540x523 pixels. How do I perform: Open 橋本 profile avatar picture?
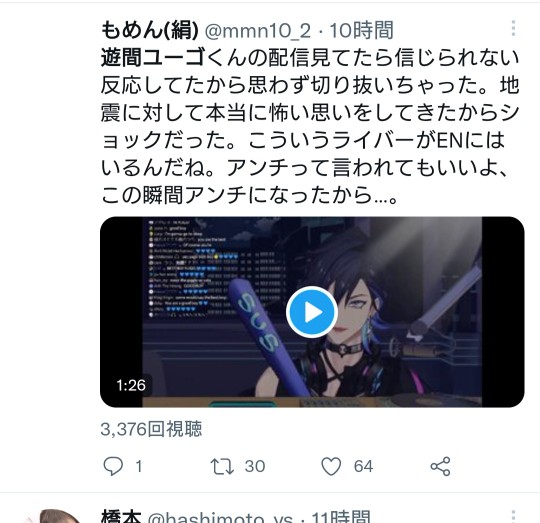coord(56,516)
